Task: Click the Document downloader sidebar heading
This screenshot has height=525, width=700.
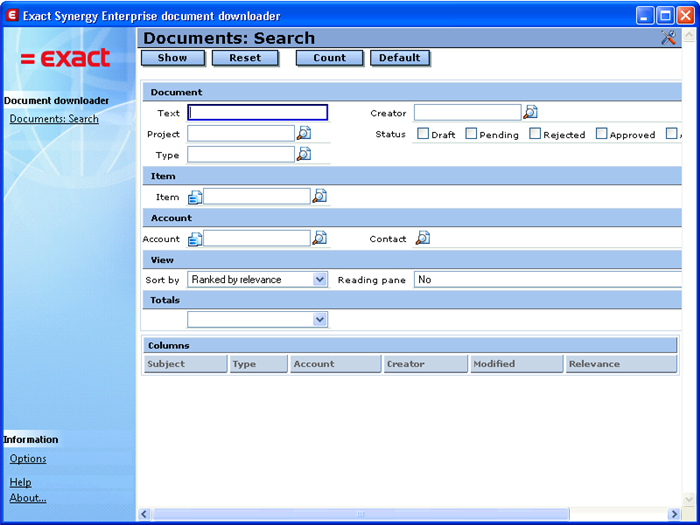Action: 56,100
